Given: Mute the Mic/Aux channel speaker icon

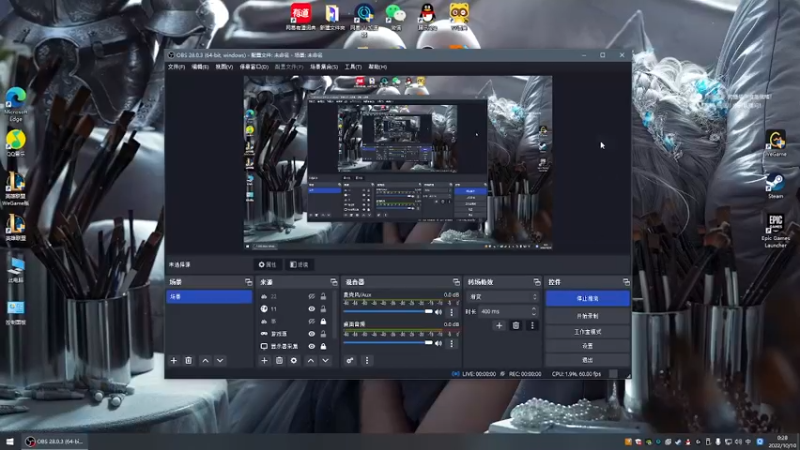Looking at the screenshot, I should (x=438, y=312).
